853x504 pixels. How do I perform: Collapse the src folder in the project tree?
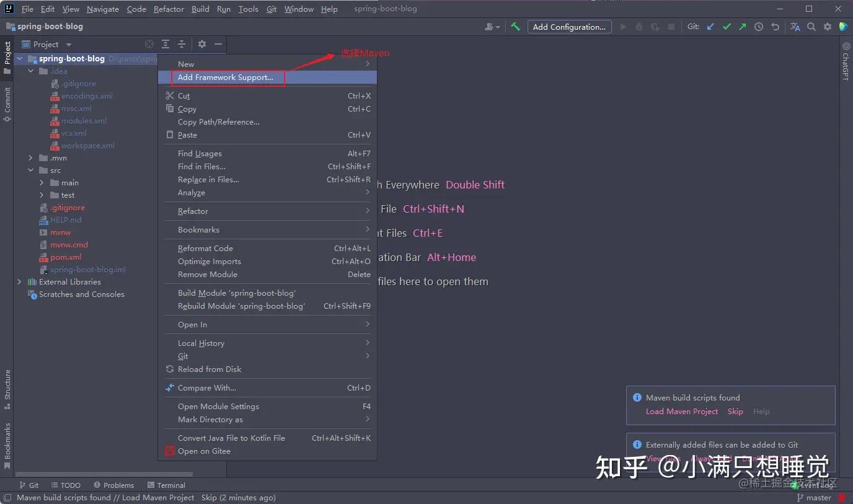tap(30, 170)
